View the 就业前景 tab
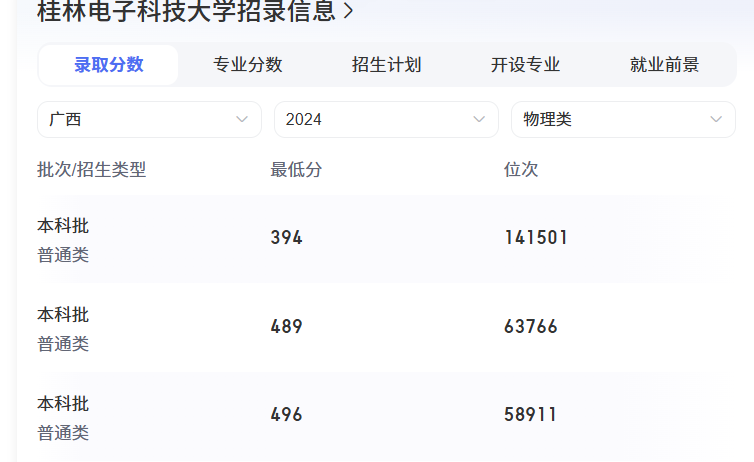754x462 pixels. (665, 64)
